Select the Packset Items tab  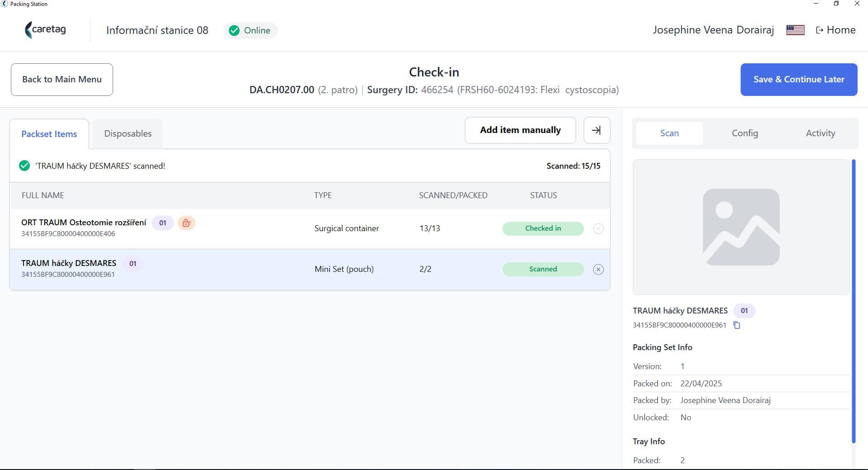coord(49,134)
